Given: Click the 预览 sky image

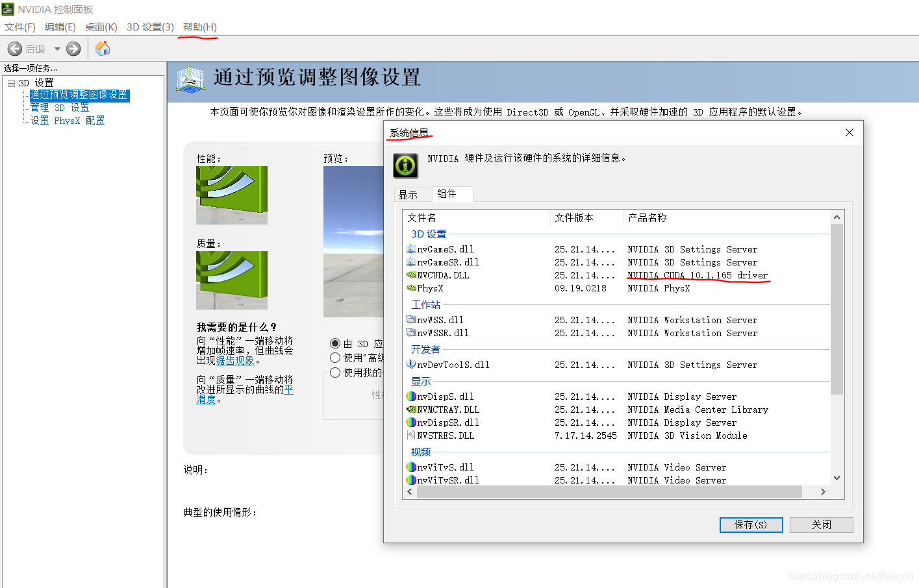Looking at the screenshot, I should pos(353,241).
